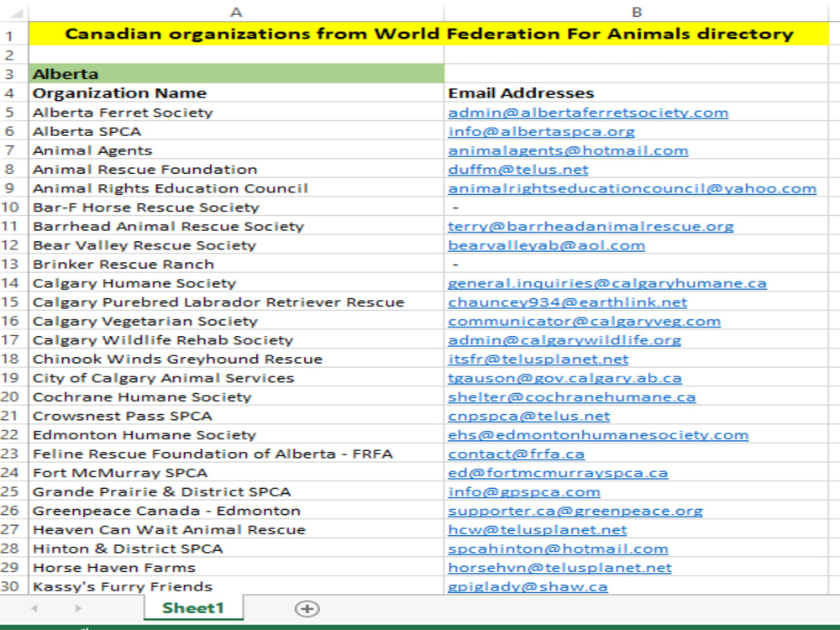Select the Email Addresses header cell

[636, 93]
